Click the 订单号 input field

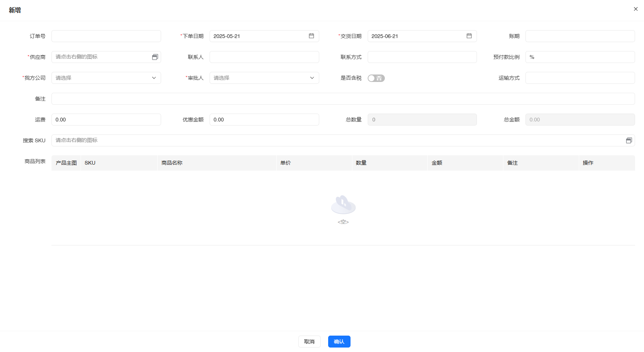click(106, 36)
